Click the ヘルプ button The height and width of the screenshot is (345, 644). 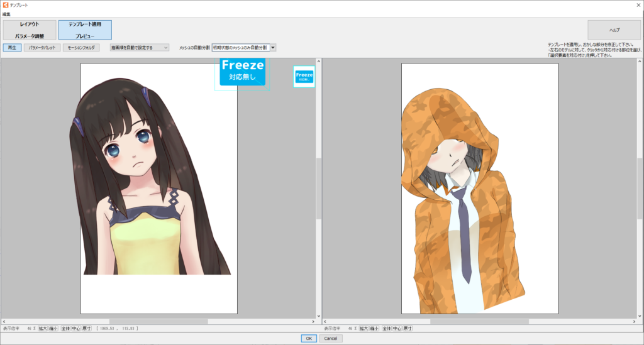click(614, 30)
